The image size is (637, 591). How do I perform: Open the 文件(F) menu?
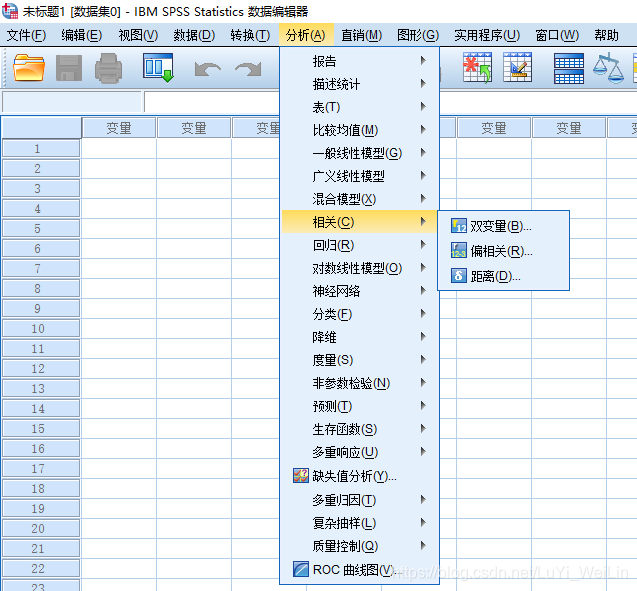[26, 35]
